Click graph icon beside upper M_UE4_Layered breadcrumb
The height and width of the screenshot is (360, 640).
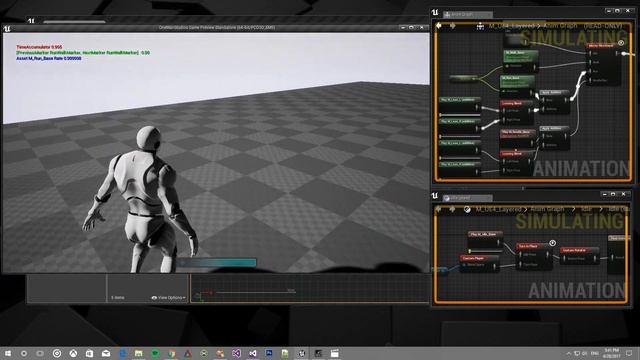[x=480, y=26]
